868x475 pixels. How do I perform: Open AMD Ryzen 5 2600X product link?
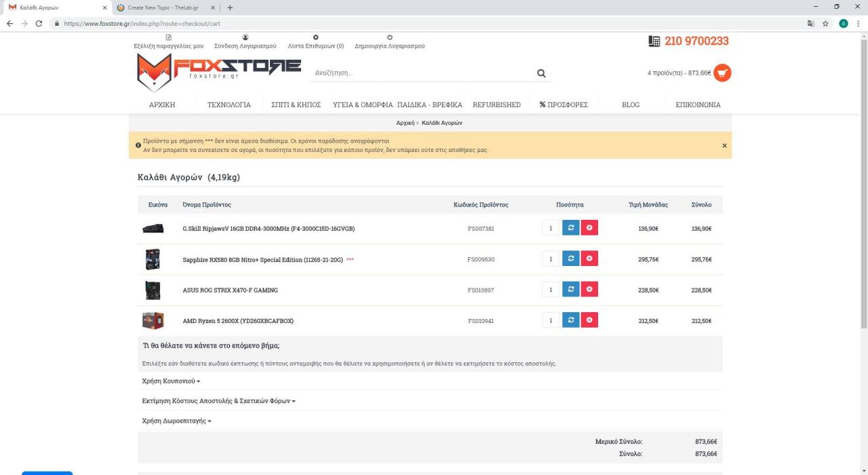tap(238, 321)
